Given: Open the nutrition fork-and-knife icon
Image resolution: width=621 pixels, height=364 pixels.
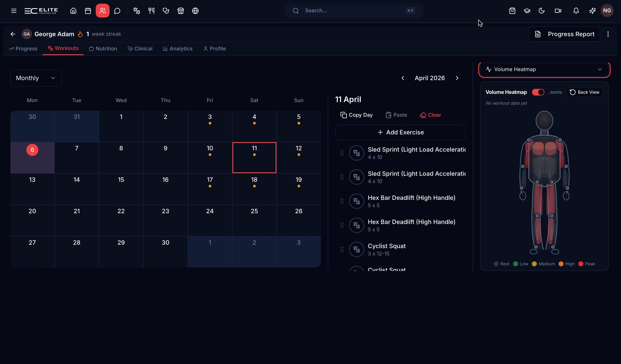Looking at the screenshot, I should point(151,11).
